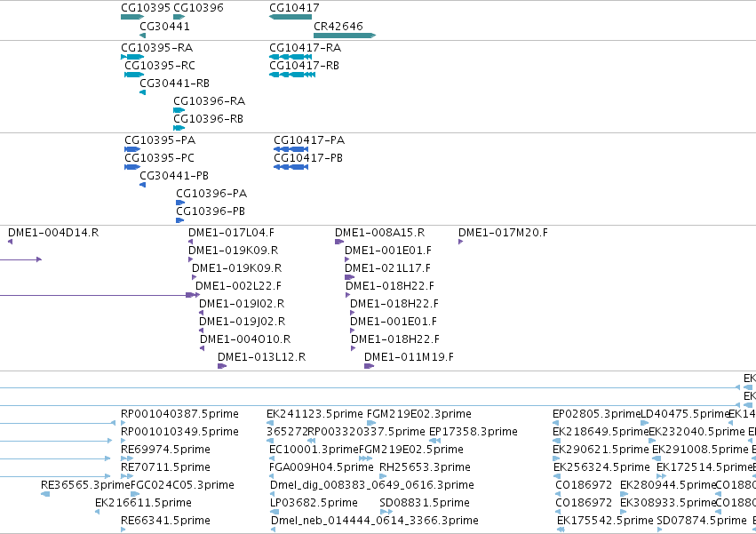Select EST RE36565.3prime
The width and height of the screenshot is (756, 534).
click(x=85, y=486)
